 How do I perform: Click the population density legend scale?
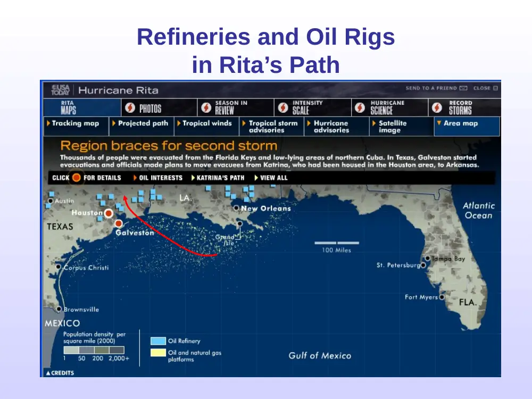[94, 350]
